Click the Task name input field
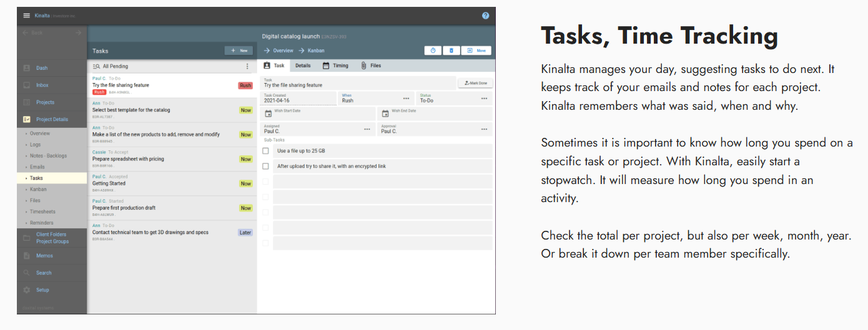Screen dimensions: 868x330 (358, 83)
